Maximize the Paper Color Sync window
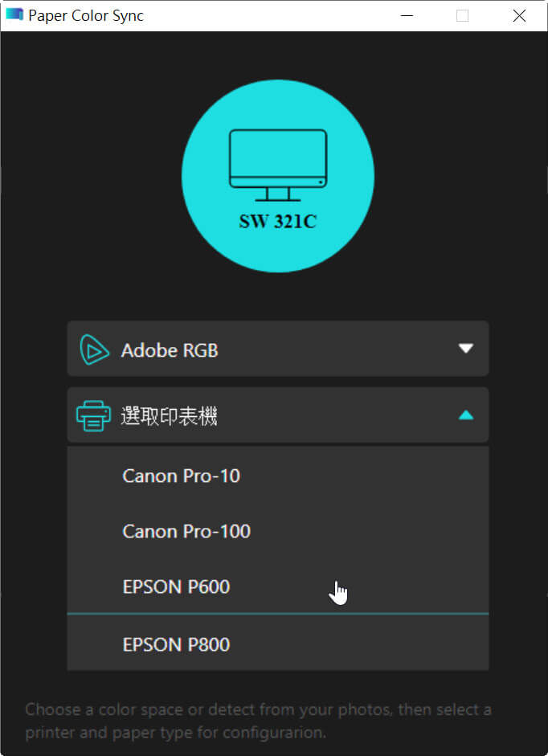The height and width of the screenshot is (756, 548). (x=463, y=15)
